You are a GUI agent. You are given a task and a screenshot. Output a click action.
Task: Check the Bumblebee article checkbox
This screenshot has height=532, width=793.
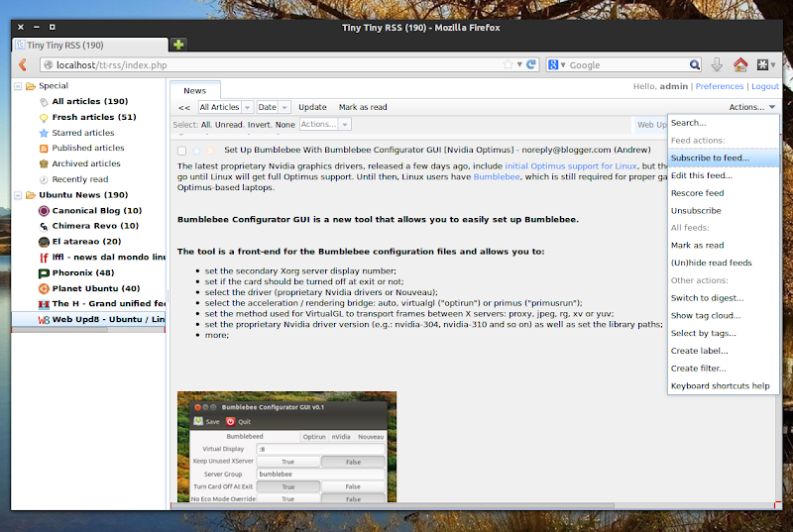tap(182, 151)
